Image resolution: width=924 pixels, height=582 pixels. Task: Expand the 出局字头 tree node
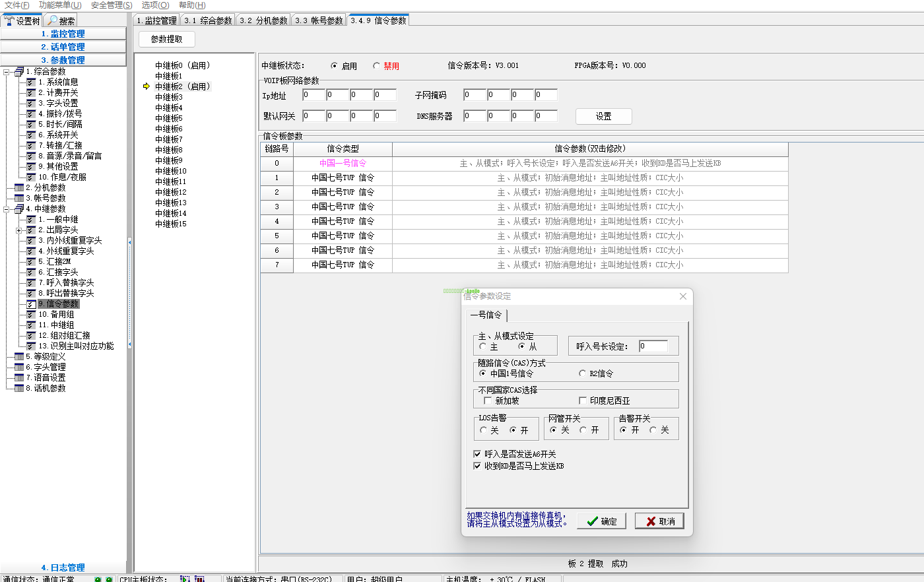tap(18, 230)
